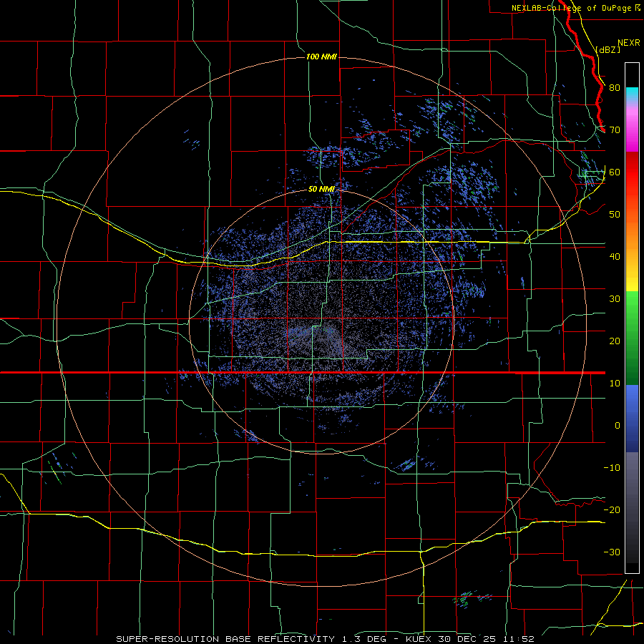Click the 40 value on the dBZ scale
The image size is (644, 644).
point(615,257)
